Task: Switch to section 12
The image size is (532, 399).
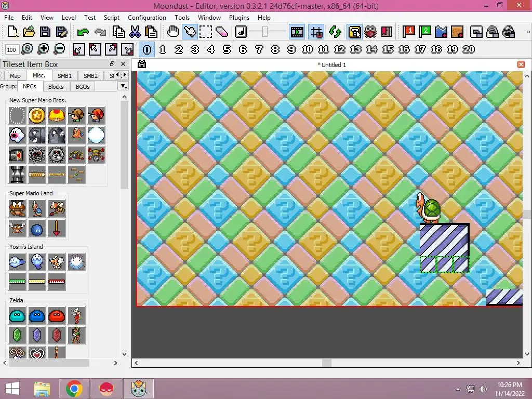Action: point(340,49)
